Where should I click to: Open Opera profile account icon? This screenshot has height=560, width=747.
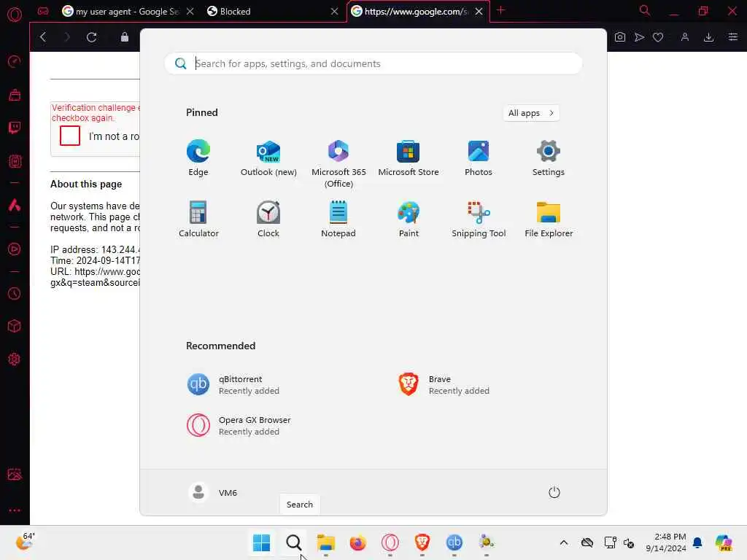coord(684,37)
